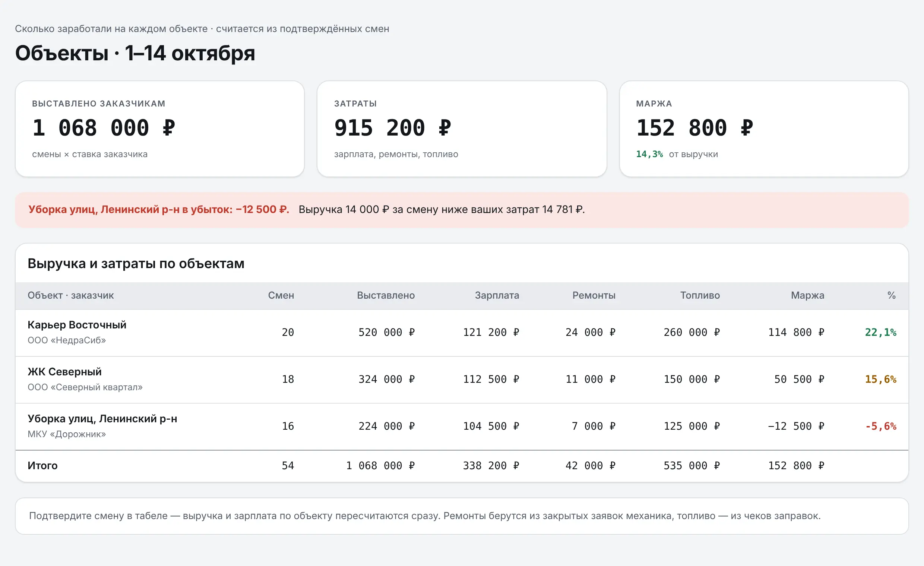This screenshot has width=924, height=566.
Task: Open the 'ЖК Северный' object row
Action: 462,379
